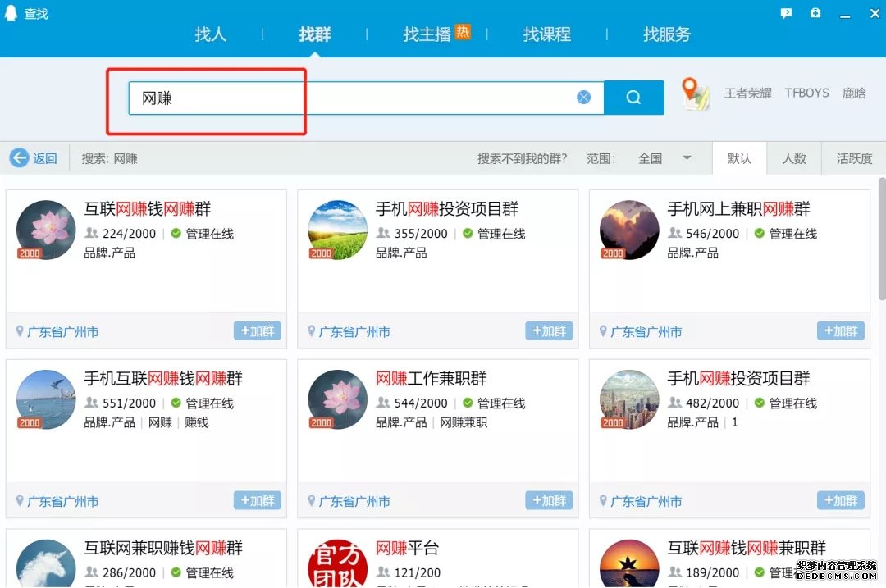Click the search magnifier button
The image size is (886, 588).
point(633,97)
